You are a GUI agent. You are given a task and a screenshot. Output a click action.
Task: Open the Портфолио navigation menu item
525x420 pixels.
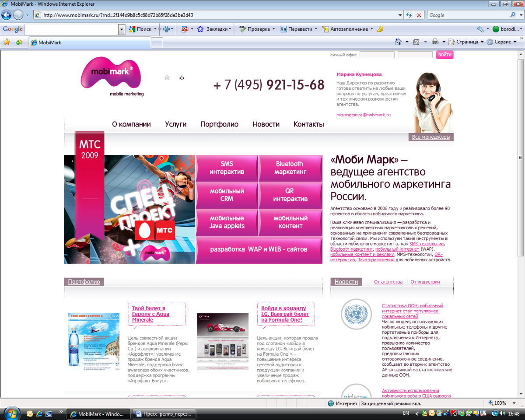pos(219,124)
